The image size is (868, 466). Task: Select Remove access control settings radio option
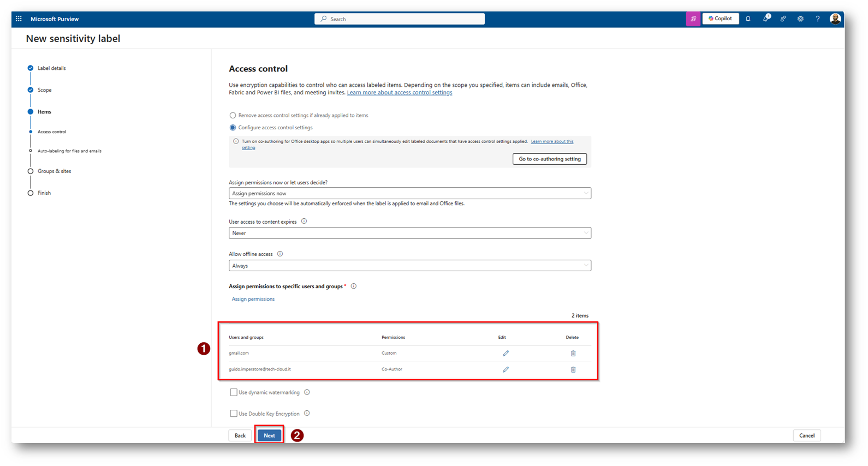point(233,115)
